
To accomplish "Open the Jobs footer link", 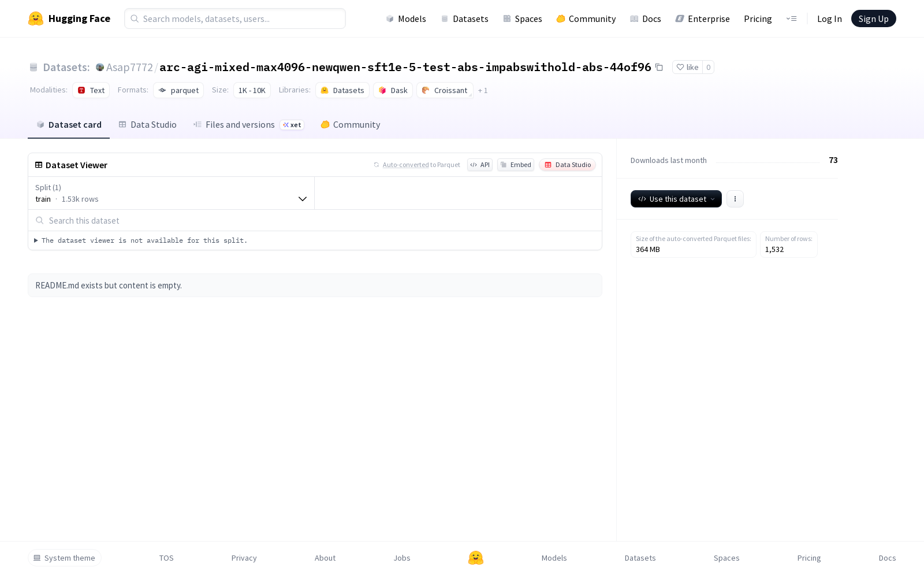I will 402,558.
